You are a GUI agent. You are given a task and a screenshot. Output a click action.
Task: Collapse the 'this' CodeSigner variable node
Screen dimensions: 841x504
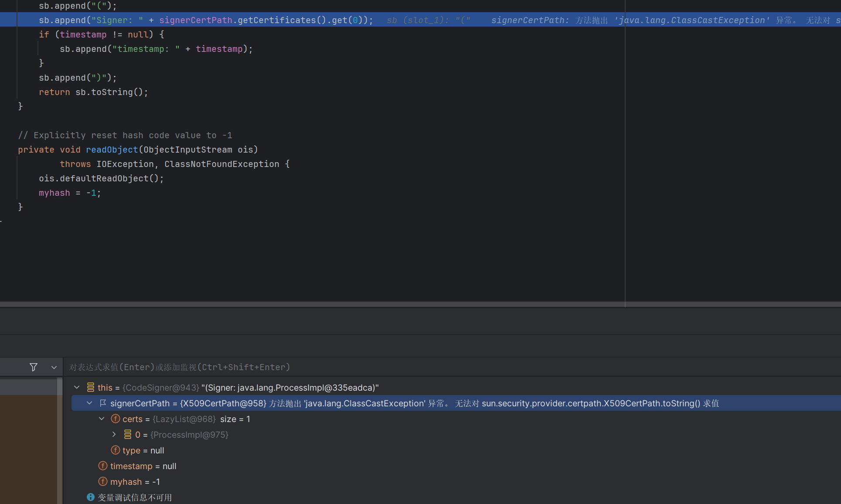[77, 387]
